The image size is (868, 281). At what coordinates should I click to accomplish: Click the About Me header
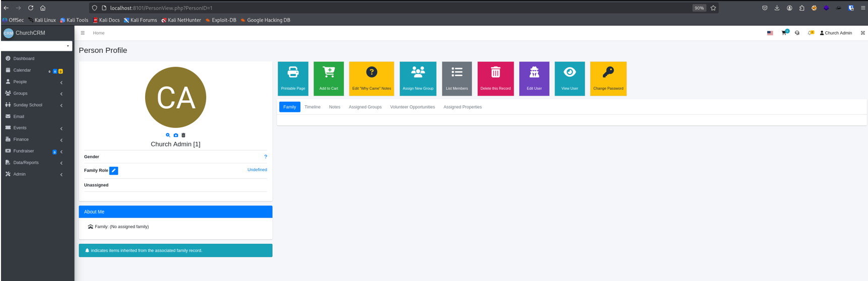coord(175,212)
